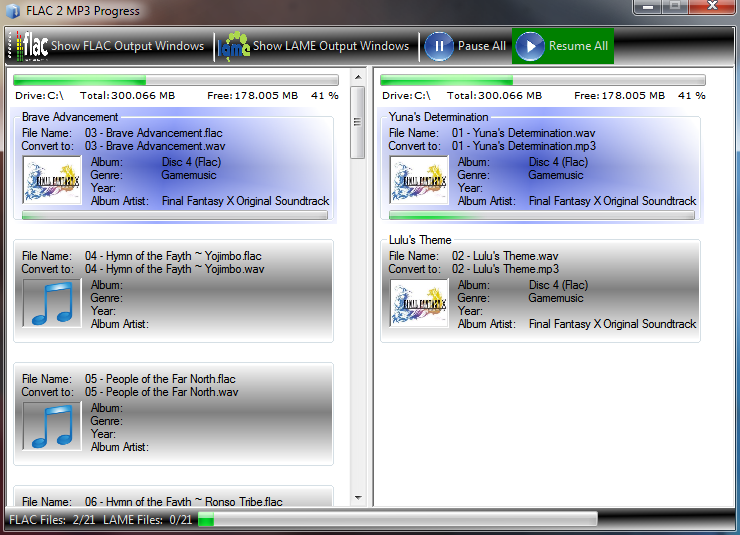
Task: Click left pane 'Free: 178.005 MB' value
Action: pyautogui.click(x=252, y=96)
